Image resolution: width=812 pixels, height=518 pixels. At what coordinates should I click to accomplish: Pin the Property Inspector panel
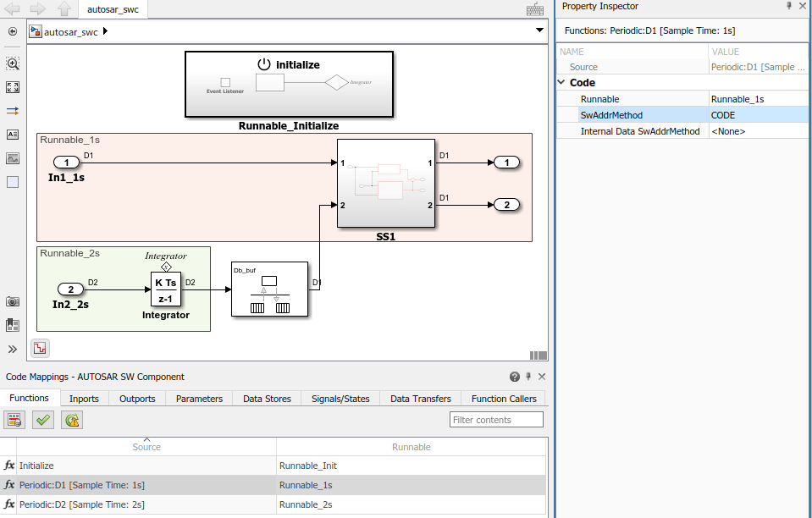[788, 6]
